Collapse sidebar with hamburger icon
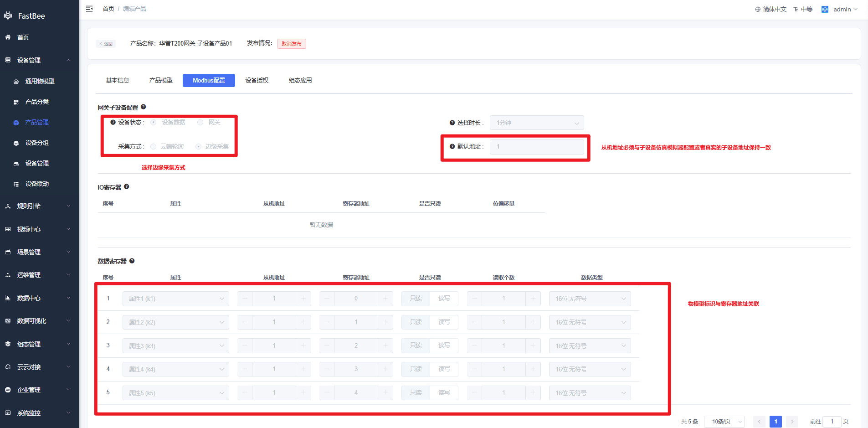Screen dimensions: 868x428 pyautogui.click(x=89, y=9)
